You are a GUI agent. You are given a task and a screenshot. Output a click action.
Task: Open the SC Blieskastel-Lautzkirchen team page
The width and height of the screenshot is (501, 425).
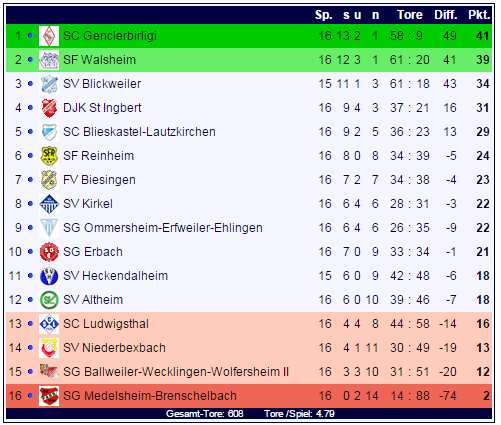coord(139,132)
